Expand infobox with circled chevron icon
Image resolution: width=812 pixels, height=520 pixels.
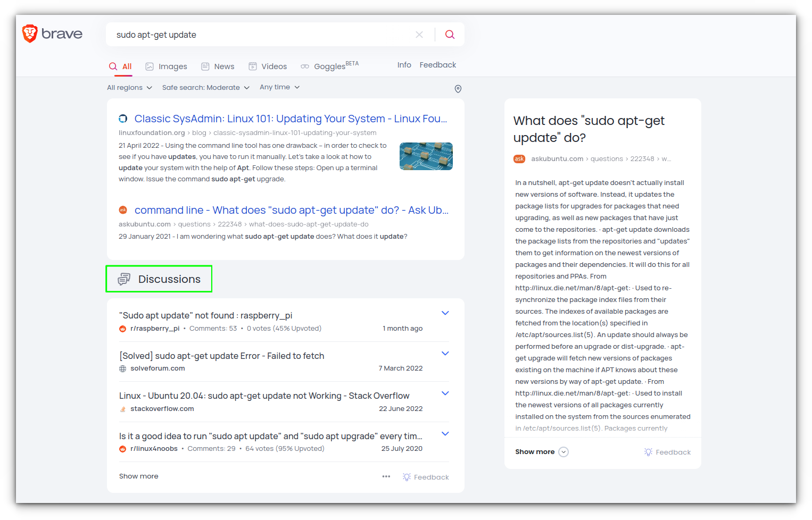point(564,452)
